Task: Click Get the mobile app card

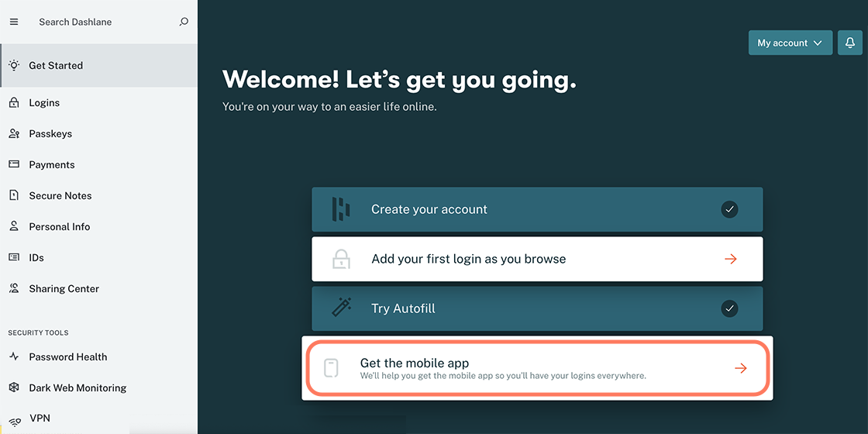Action: pos(538,368)
